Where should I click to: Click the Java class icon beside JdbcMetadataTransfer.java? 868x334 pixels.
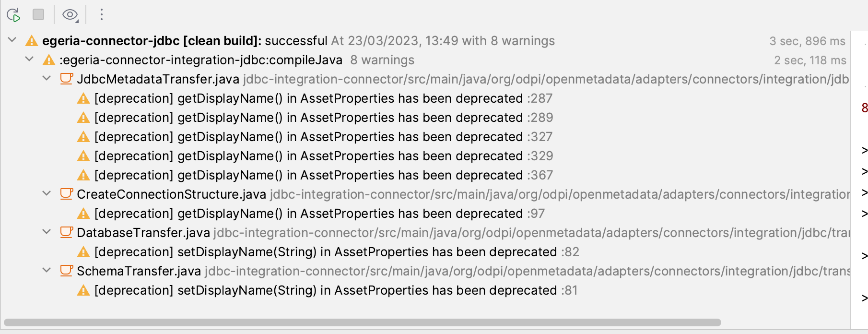[66, 79]
